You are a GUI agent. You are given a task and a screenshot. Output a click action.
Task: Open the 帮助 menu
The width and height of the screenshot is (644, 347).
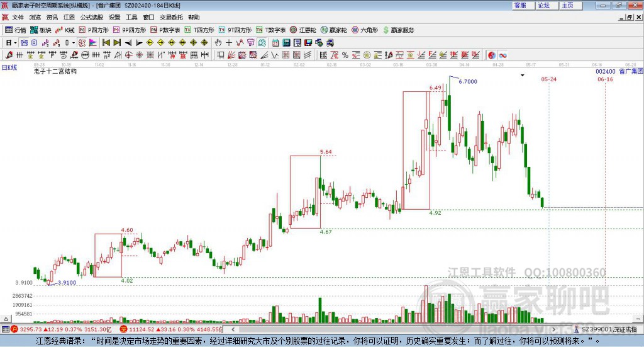[x=194, y=17]
